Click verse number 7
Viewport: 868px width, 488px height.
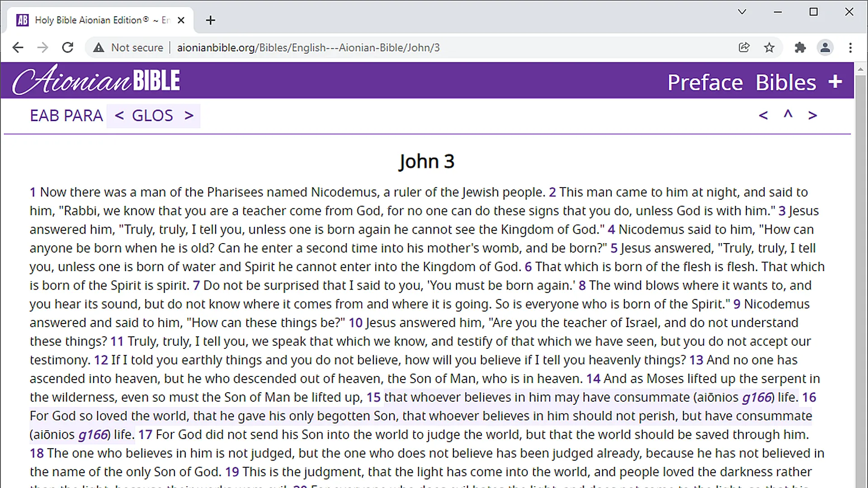pos(196,286)
